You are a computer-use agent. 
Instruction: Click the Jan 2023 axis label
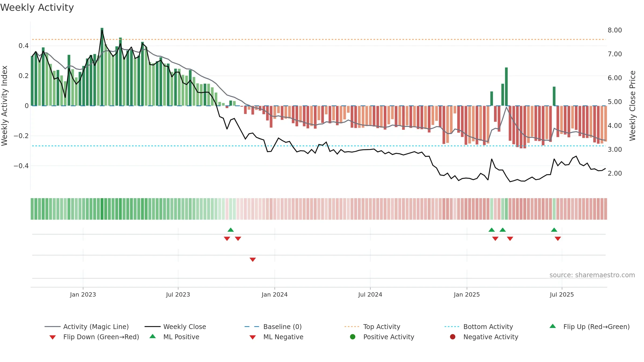click(x=83, y=295)
